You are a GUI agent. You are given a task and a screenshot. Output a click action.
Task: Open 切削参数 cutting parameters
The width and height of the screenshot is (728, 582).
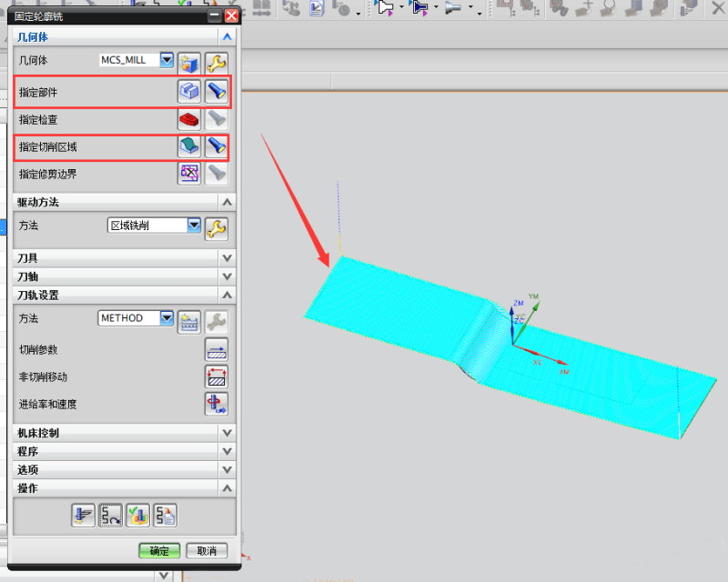(216, 350)
